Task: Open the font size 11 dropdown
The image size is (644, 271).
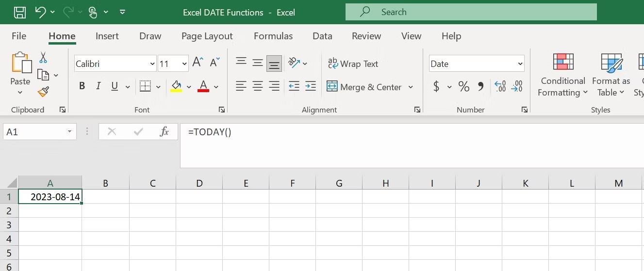Action: coord(184,64)
